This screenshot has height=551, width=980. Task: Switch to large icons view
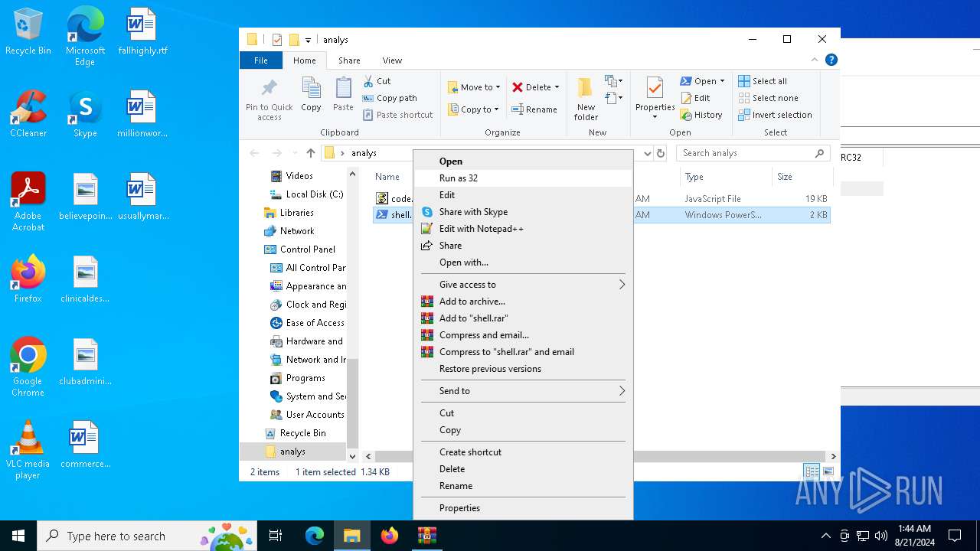[x=828, y=471]
